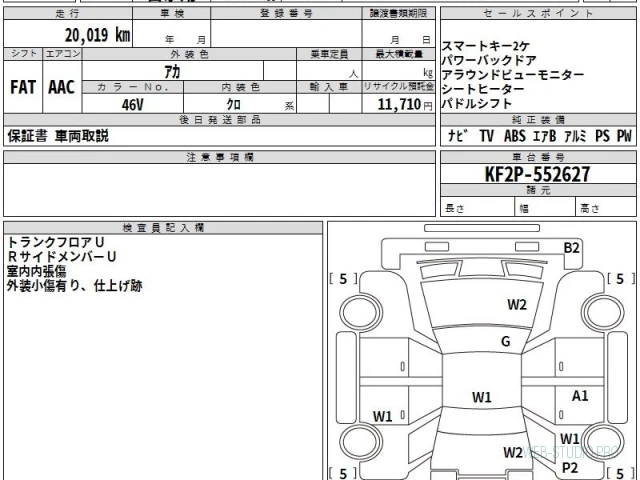Click the 諸元 header
The height and width of the screenshot is (480, 640).
pyautogui.click(x=538, y=190)
